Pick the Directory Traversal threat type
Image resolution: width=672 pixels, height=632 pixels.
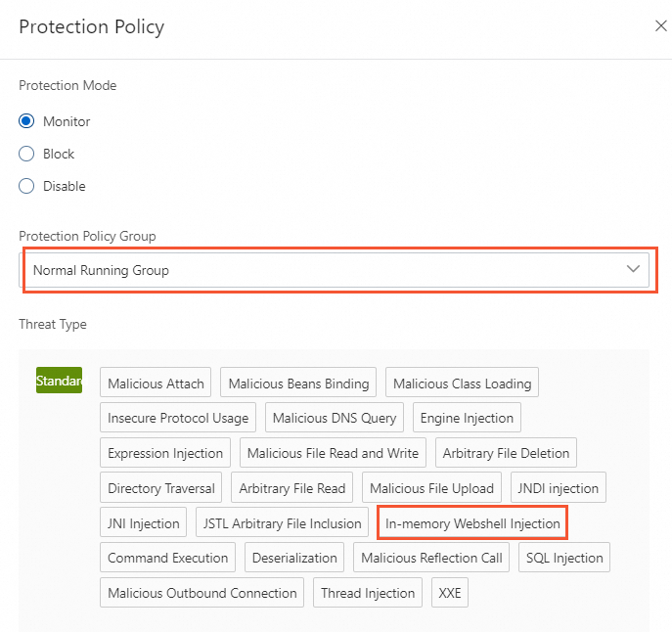click(x=161, y=489)
